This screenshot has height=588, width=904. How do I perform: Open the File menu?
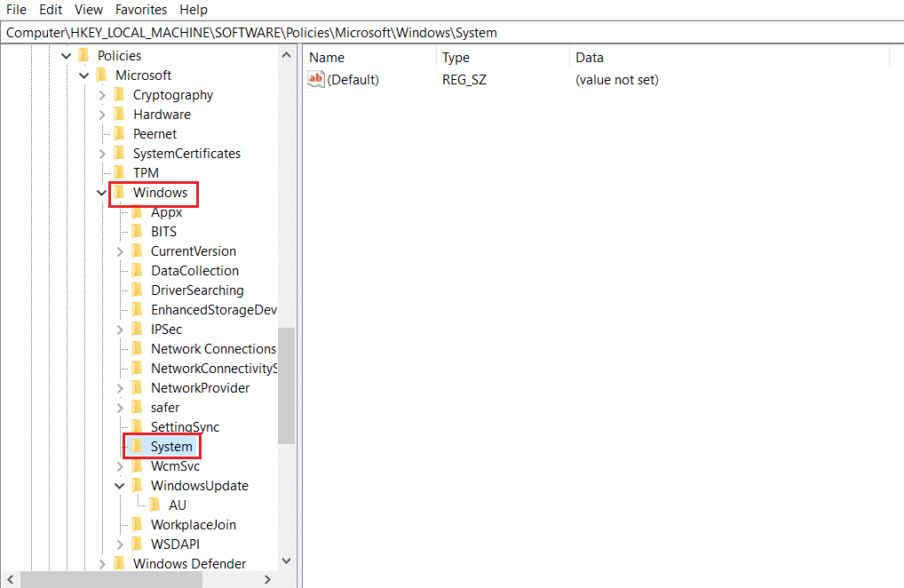(x=16, y=10)
